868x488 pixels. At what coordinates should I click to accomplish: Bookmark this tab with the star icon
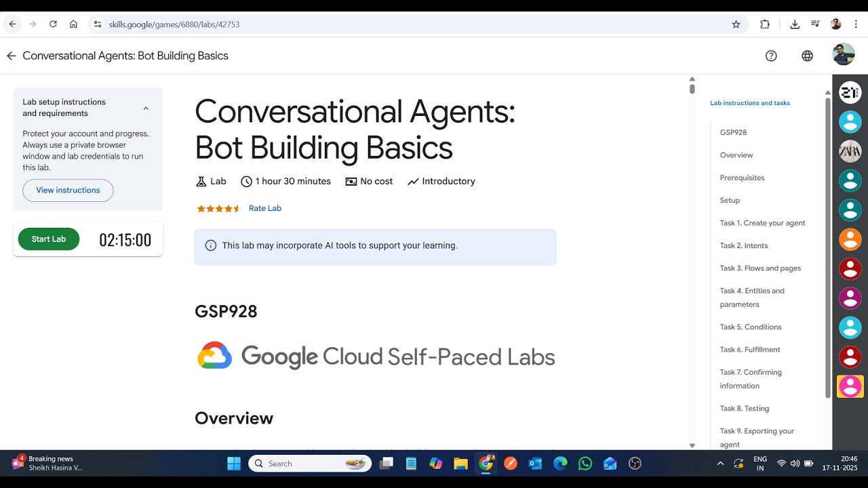click(736, 24)
